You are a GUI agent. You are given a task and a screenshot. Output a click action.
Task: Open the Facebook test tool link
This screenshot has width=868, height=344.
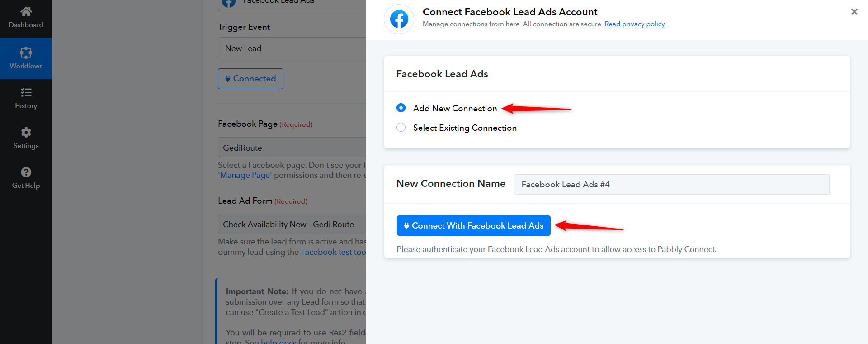(334, 252)
